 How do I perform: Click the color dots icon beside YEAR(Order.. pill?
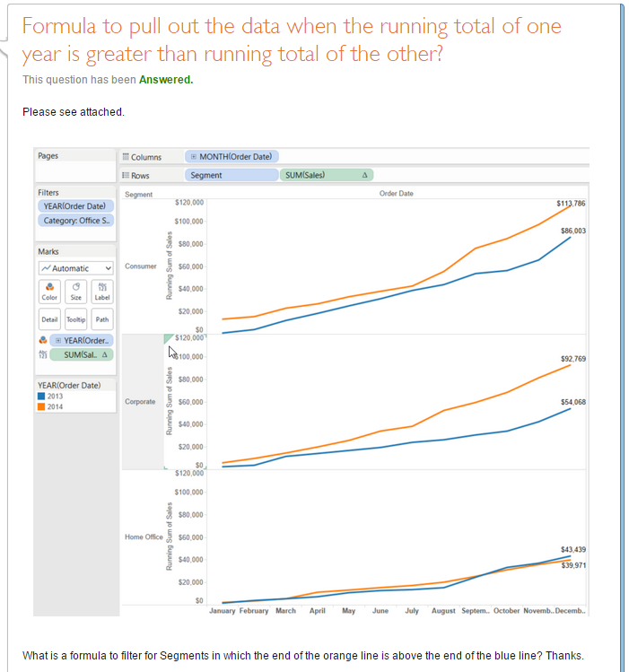point(43,340)
